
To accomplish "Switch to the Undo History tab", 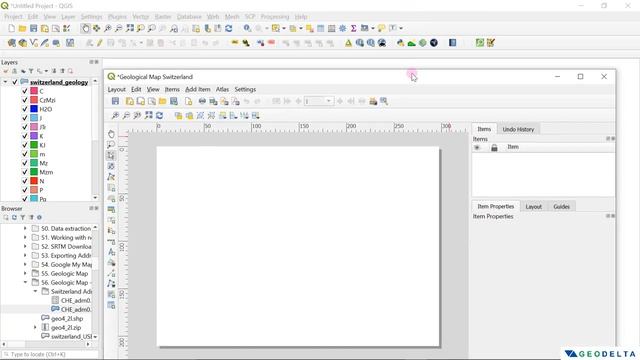I will coord(518,129).
